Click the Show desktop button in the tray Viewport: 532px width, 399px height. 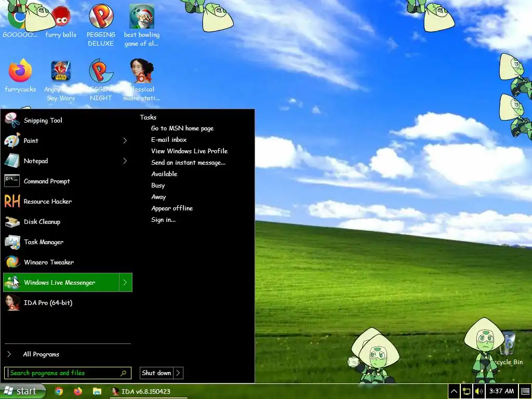(525, 391)
